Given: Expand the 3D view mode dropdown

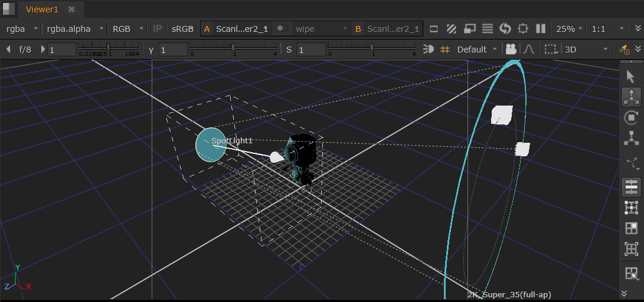Looking at the screenshot, I should [586, 50].
